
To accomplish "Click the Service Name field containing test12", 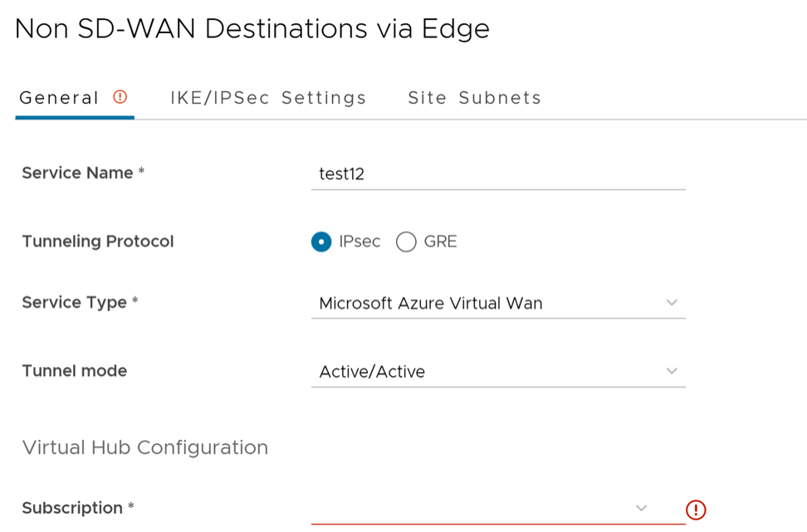I will click(x=496, y=173).
